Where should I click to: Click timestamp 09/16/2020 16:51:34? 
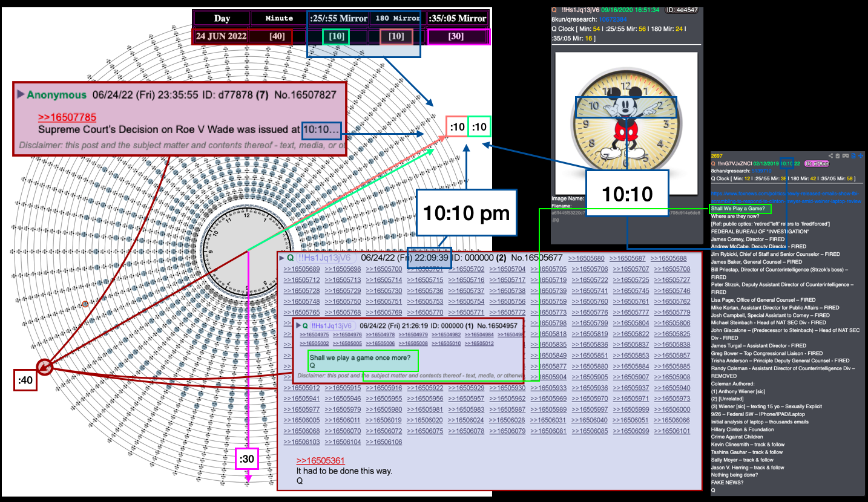click(631, 10)
